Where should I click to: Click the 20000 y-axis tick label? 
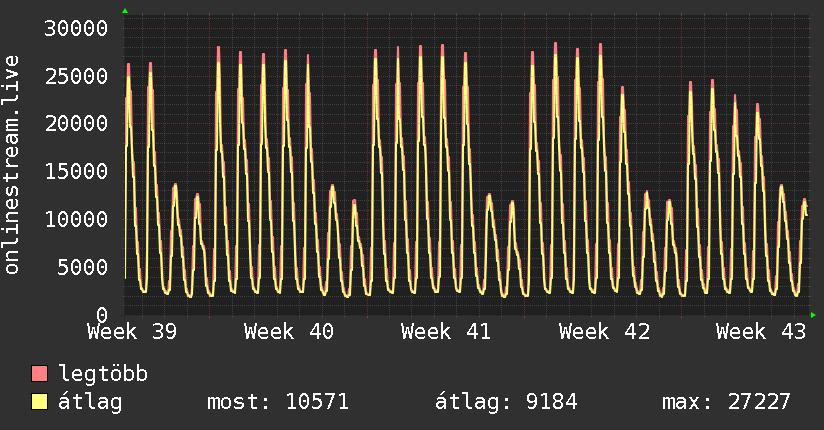[76, 124]
